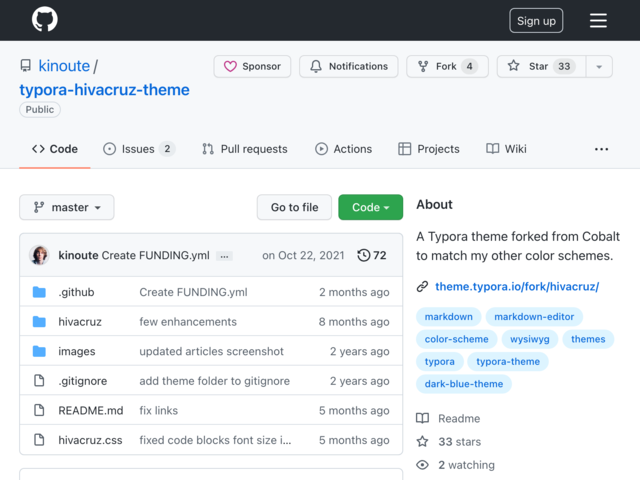Click the star count badge 33
The image size is (640, 480).
tap(564, 66)
